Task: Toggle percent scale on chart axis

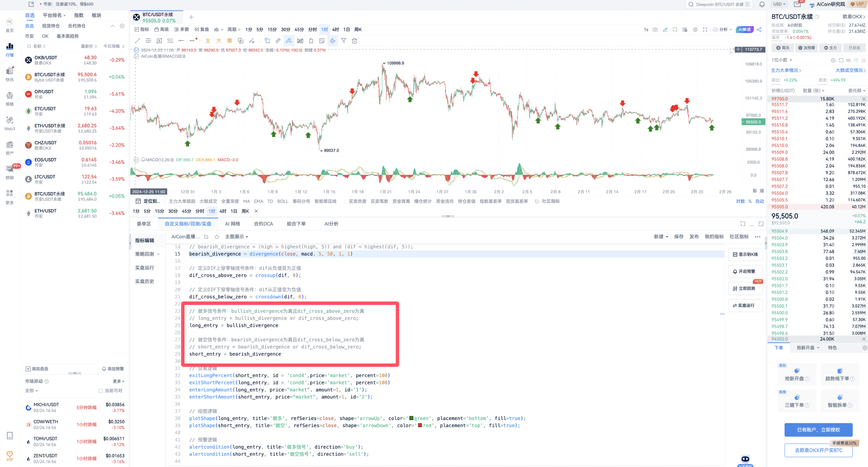Action: tap(750, 201)
